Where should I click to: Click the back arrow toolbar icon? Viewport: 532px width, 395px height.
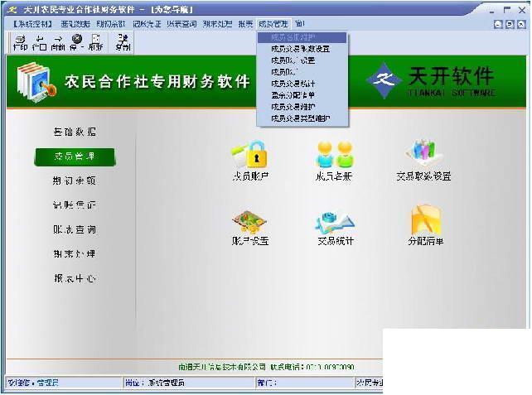click(39, 43)
